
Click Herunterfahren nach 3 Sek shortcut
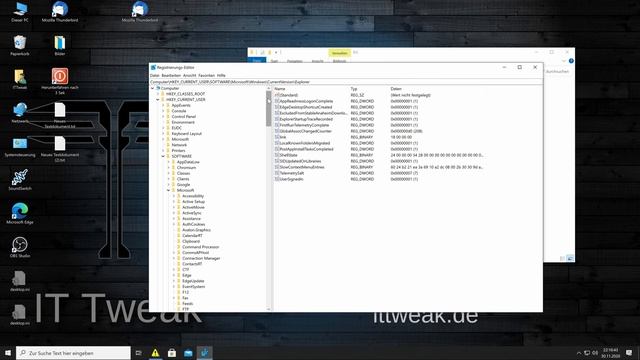[60, 81]
